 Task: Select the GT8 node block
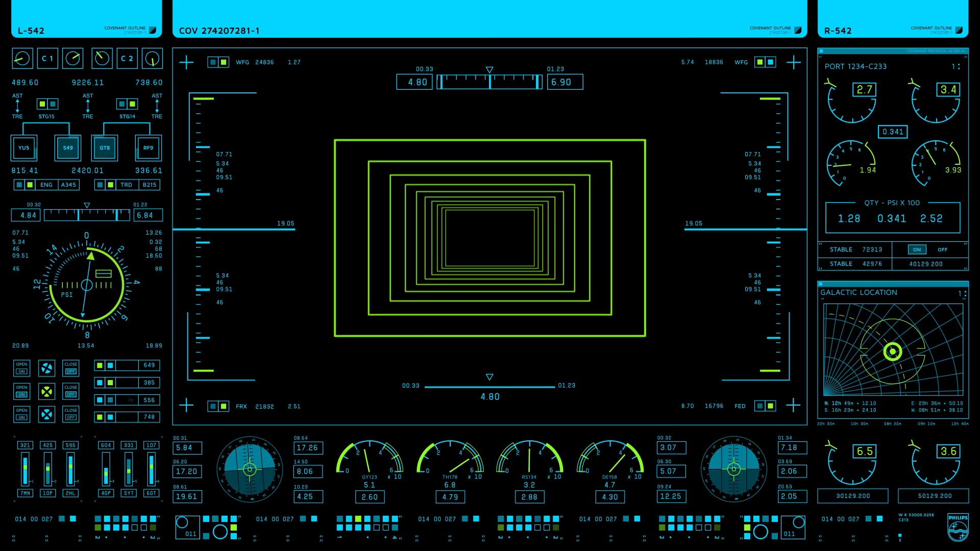point(105,148)
